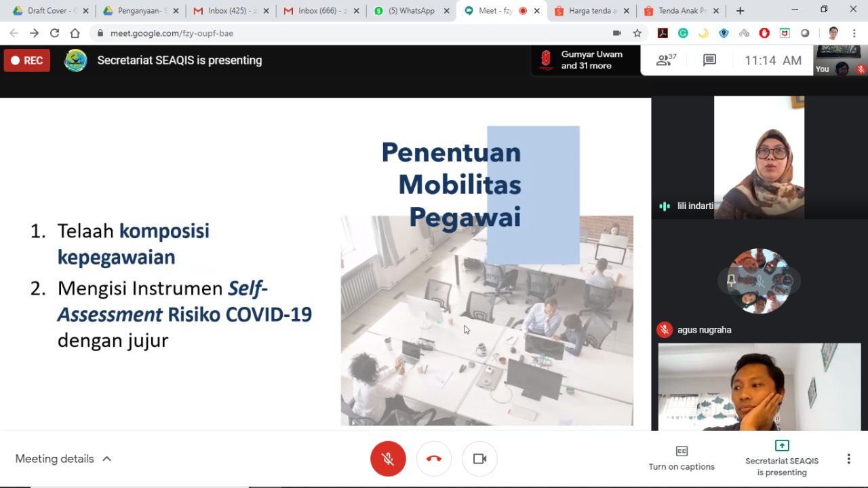
Task: Open the Chrome three-dot menu
Action: coord(854,33)
